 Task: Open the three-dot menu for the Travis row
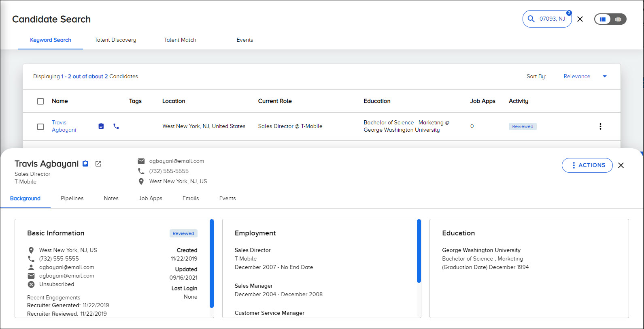pyautogui.click(x=600, y=126)
